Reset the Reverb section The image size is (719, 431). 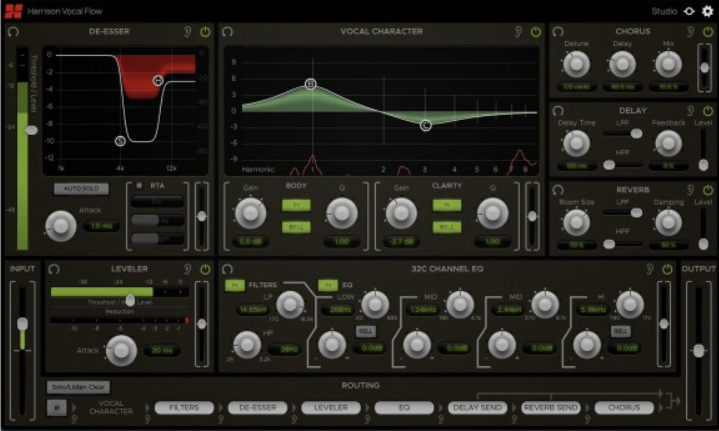pyautogui.click(x=558, y=190)
